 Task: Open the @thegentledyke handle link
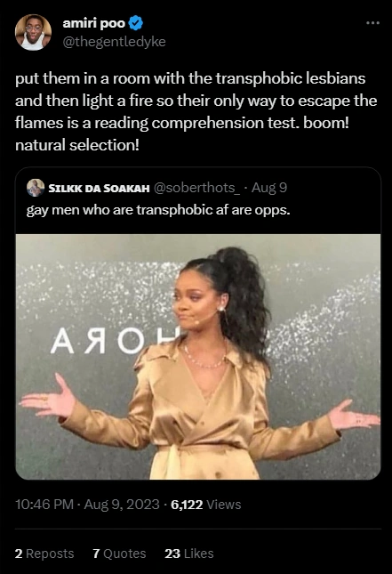pos(114,42)
